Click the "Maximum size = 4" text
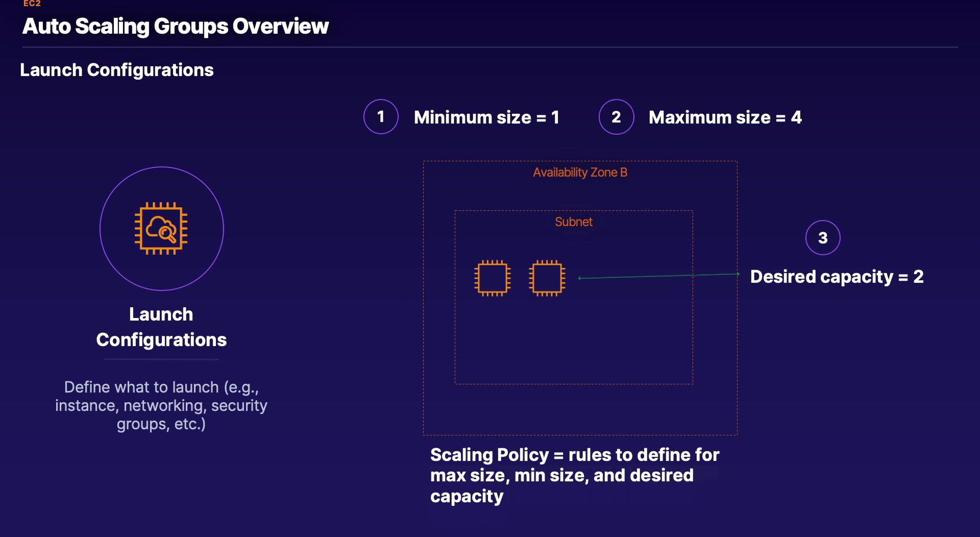Viewport: 980px width, 537px height. 725,117
